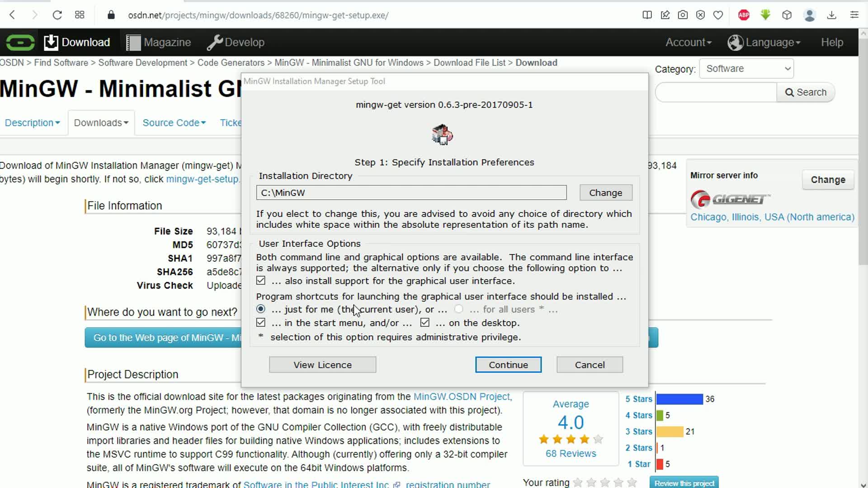This screenshot has height=488, width=868.
Task: Take a snapshot with the camera icon
Action: (683, 15)
